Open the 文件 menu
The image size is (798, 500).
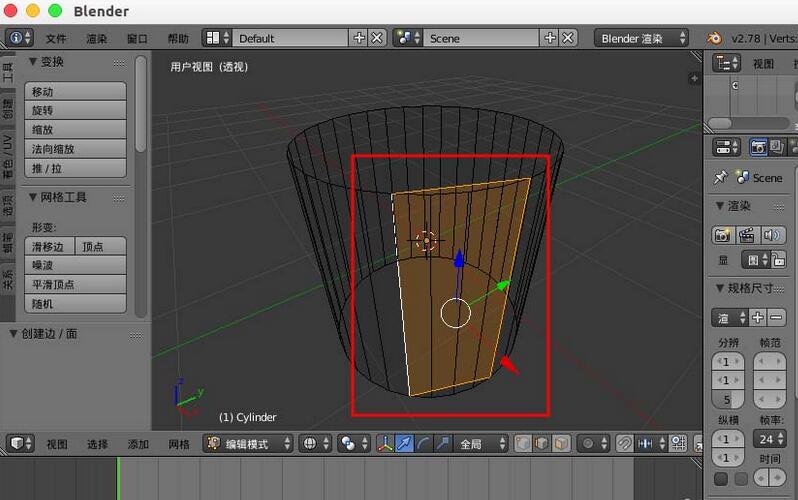pos(56,39)
